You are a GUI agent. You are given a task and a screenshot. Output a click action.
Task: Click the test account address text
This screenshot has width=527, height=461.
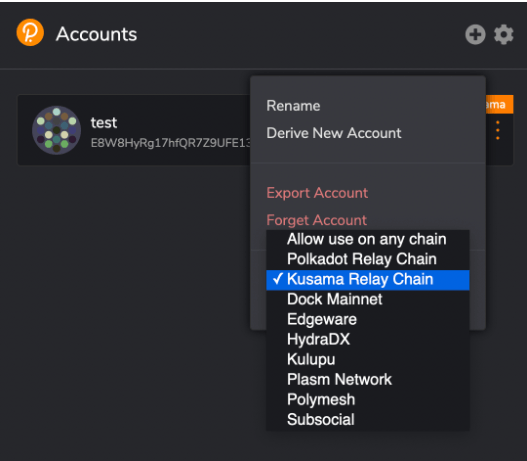tap(170, 143)
